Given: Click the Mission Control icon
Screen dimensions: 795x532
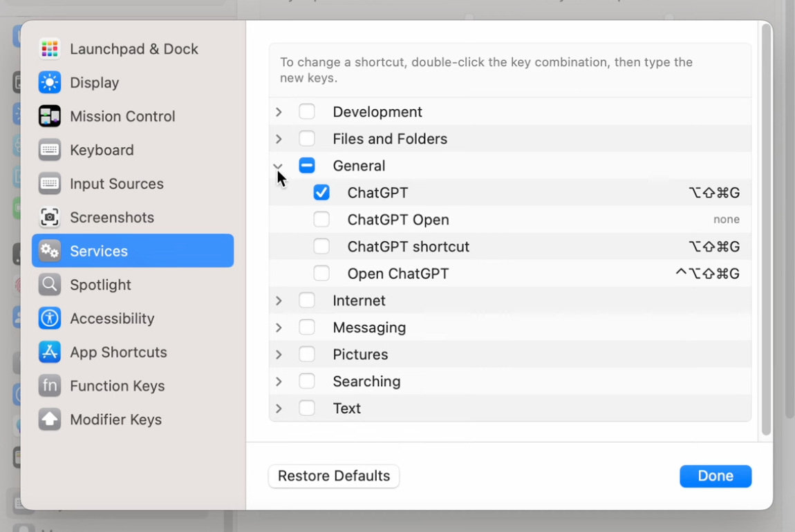Looking at the screenshot, I should 49,116.
